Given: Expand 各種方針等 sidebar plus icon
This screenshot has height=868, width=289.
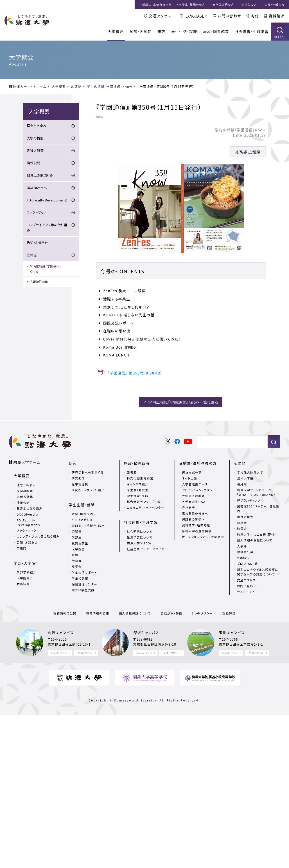Looking at the screenshot, I should click(73, 151).
